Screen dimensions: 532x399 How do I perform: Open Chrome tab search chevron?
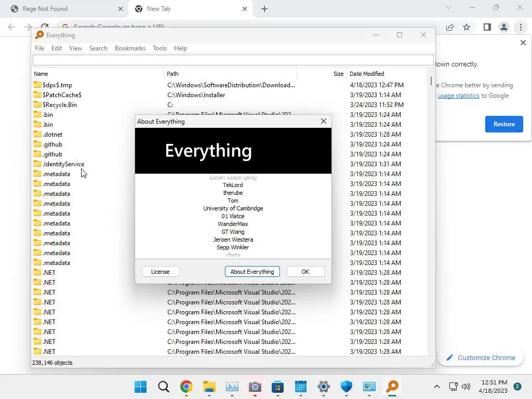(x=448, y=7)
